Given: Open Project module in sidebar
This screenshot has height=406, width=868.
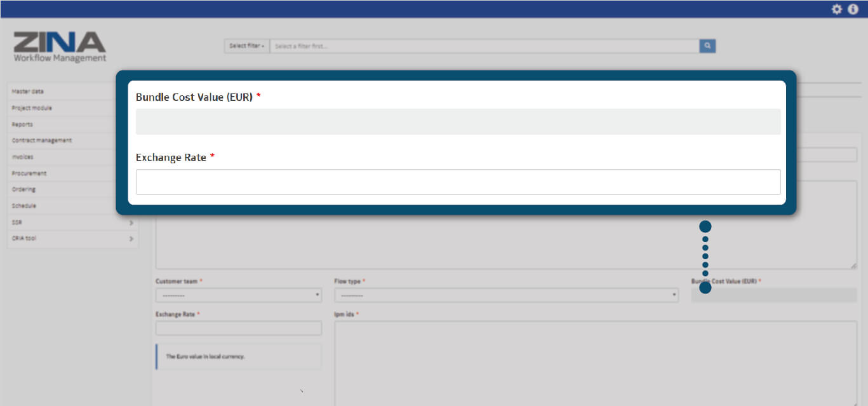Looking at the screenshot, I should (32, 108).
